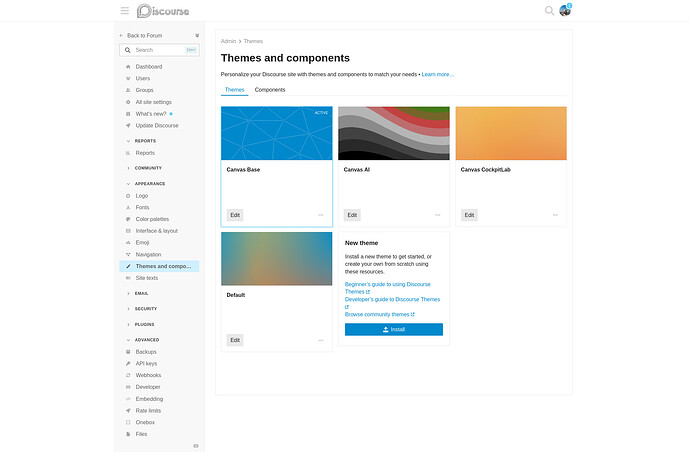Open the user avatar menu

pyautogui.click(x=565, y=10)
